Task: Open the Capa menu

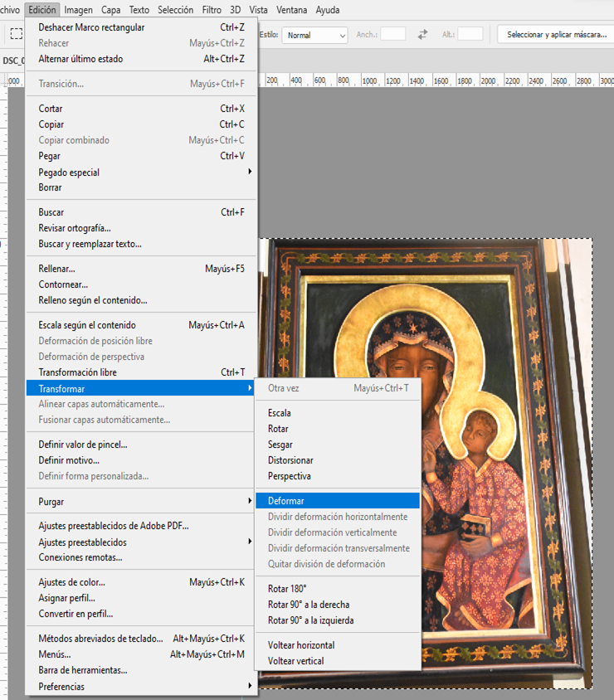Action: click(x=110, y=10)
